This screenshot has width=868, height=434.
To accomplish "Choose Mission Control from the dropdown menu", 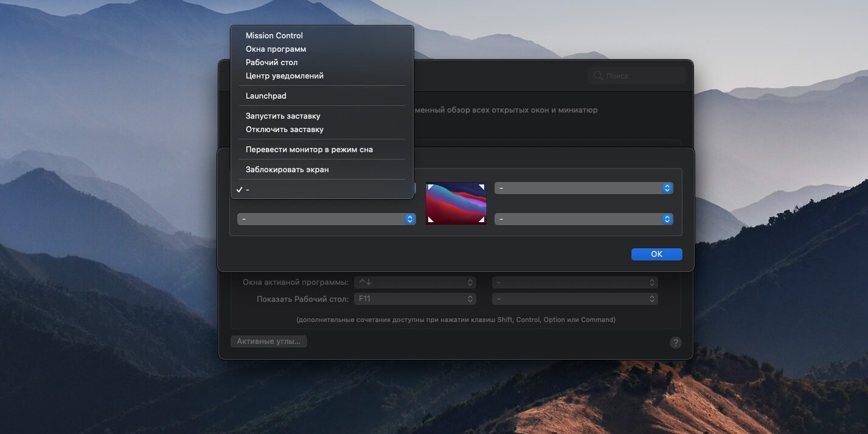I will coord(274,35).
